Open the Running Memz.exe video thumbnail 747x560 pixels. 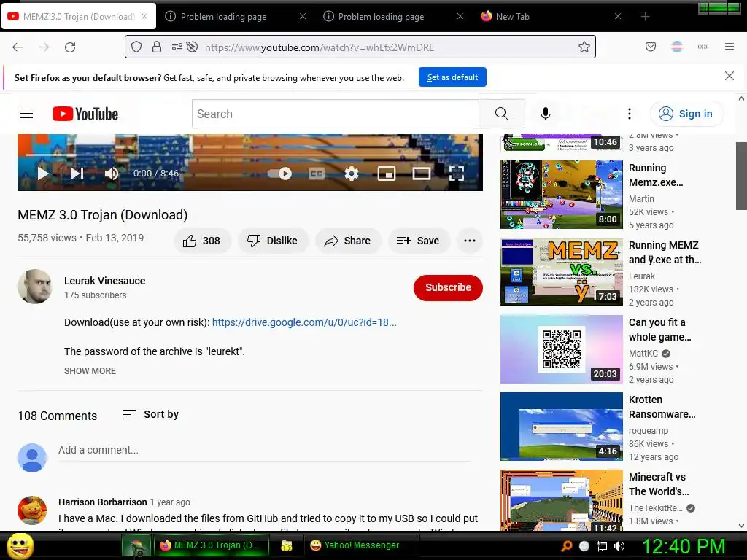click(562, 194)
